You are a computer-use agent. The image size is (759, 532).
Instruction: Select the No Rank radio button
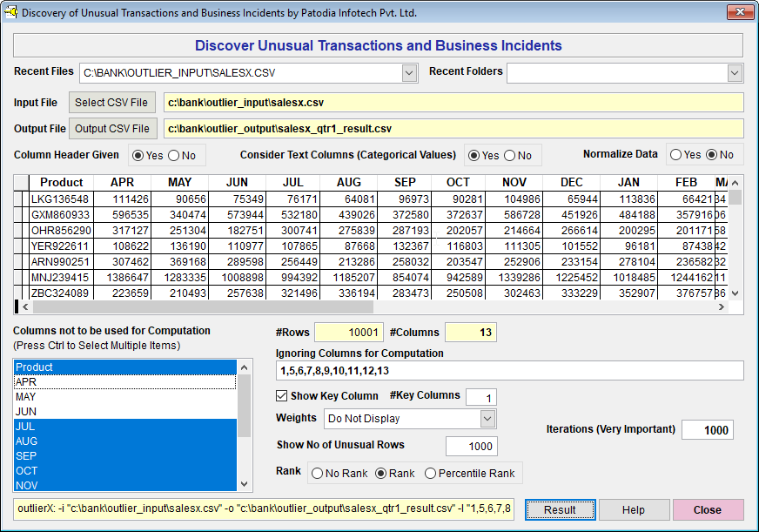318,474
